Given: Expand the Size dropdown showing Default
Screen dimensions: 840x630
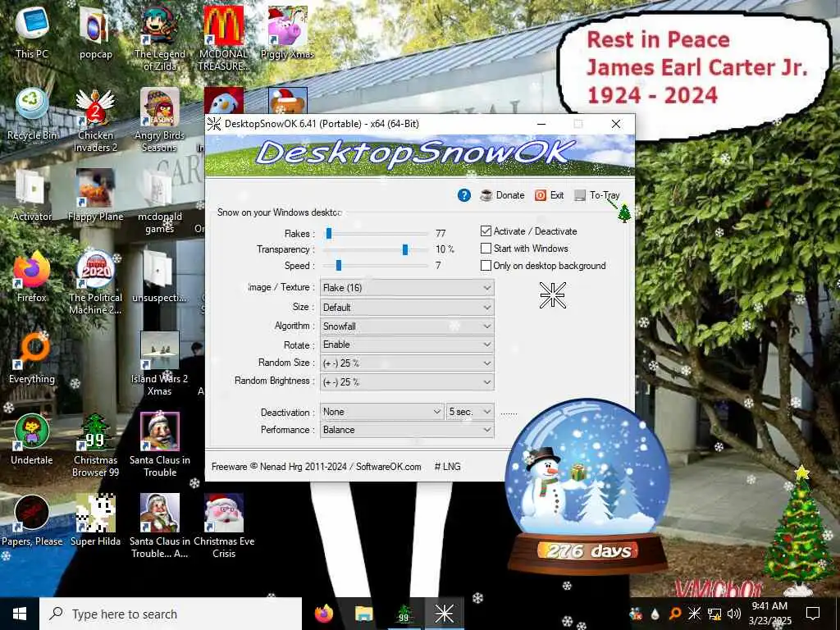Looking at the screenshot, I should (407, 308).
